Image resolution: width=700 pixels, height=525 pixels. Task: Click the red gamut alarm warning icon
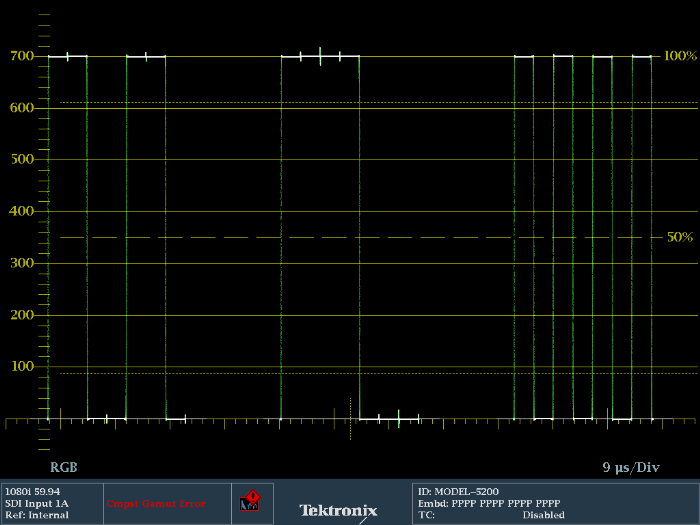pyautogui.click(x=249, y=501)
